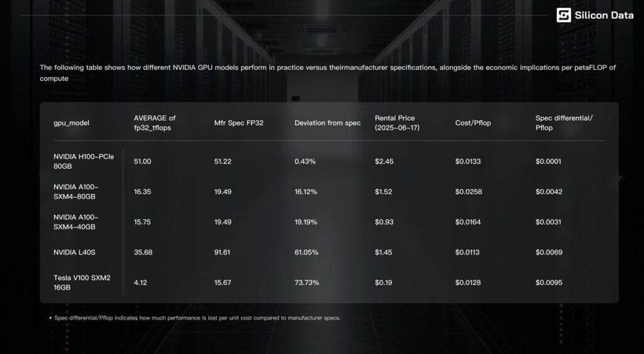Screen dimensions: 644x354
Task: Click the Mfr Spec FP32 column header
Action: (x=238, y=123)
